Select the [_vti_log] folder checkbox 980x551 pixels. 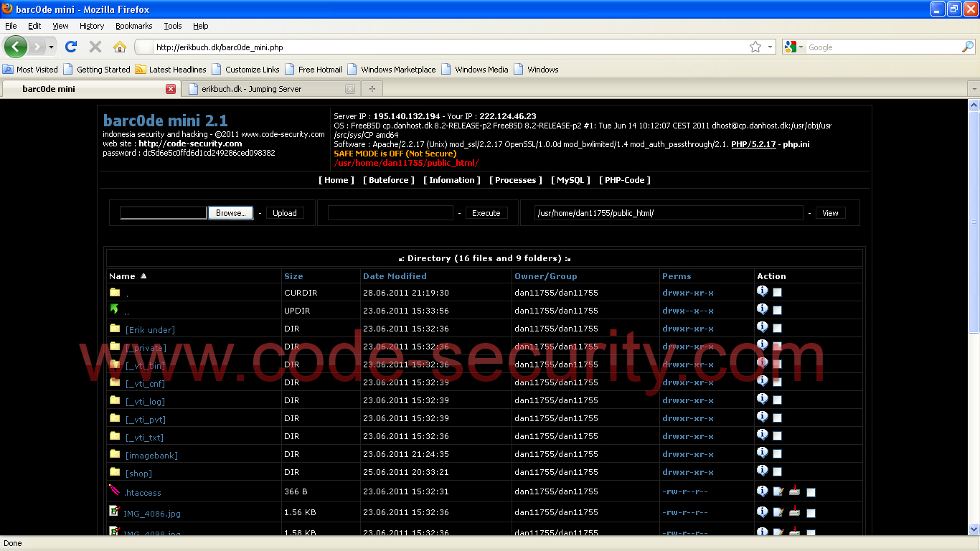coord(778,400)
